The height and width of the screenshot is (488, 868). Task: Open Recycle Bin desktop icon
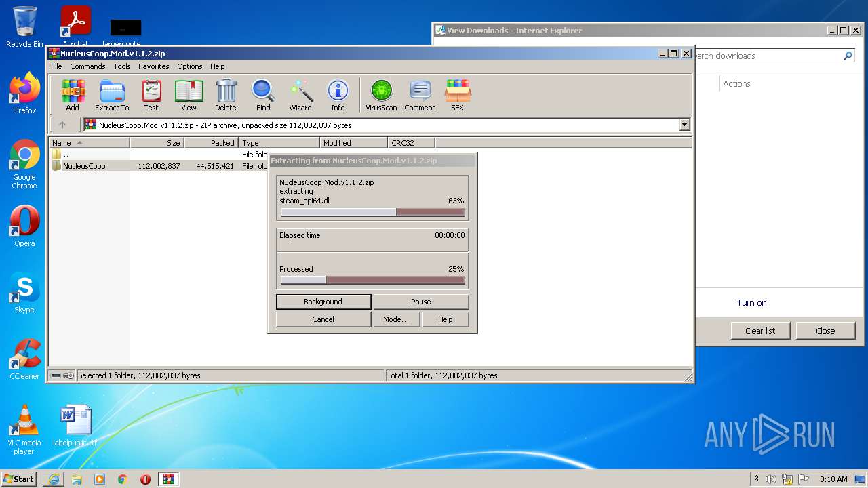[24, 27]
